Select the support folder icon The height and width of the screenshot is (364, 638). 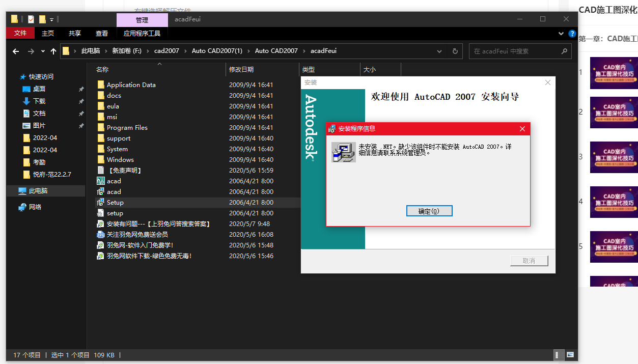[x=101, y=138]
